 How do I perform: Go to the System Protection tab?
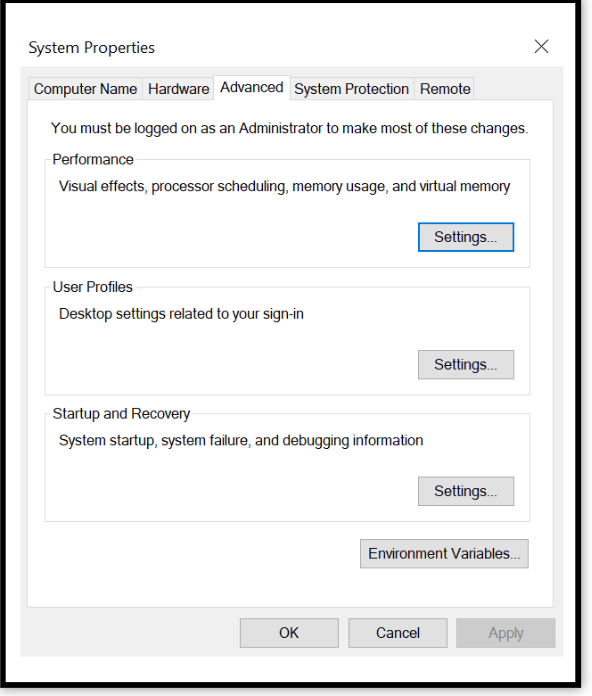point(351,89)
